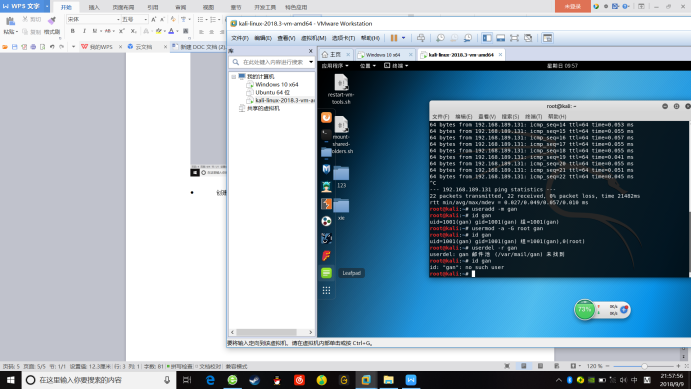This screenshot has height=389, width=692.
Task: Click the undo arrow in WPS quick toolbar
Action: pos(52,46)
